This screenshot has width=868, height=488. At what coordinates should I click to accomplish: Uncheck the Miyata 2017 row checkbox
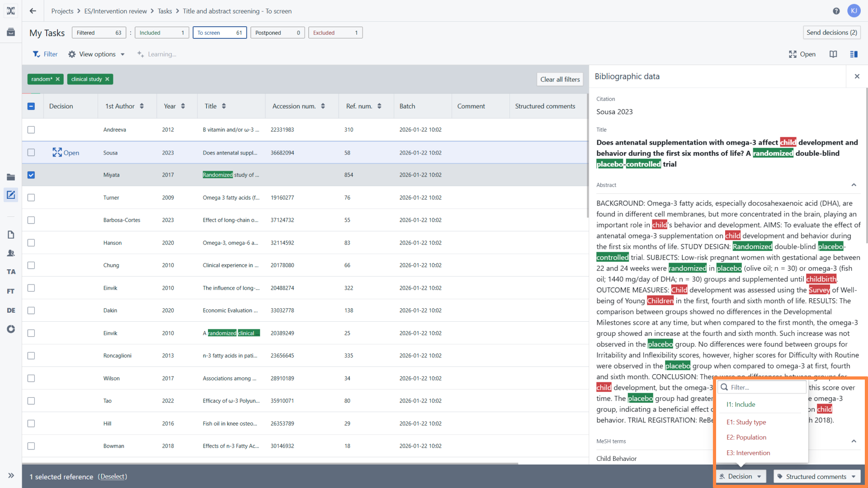pos(31,175)
